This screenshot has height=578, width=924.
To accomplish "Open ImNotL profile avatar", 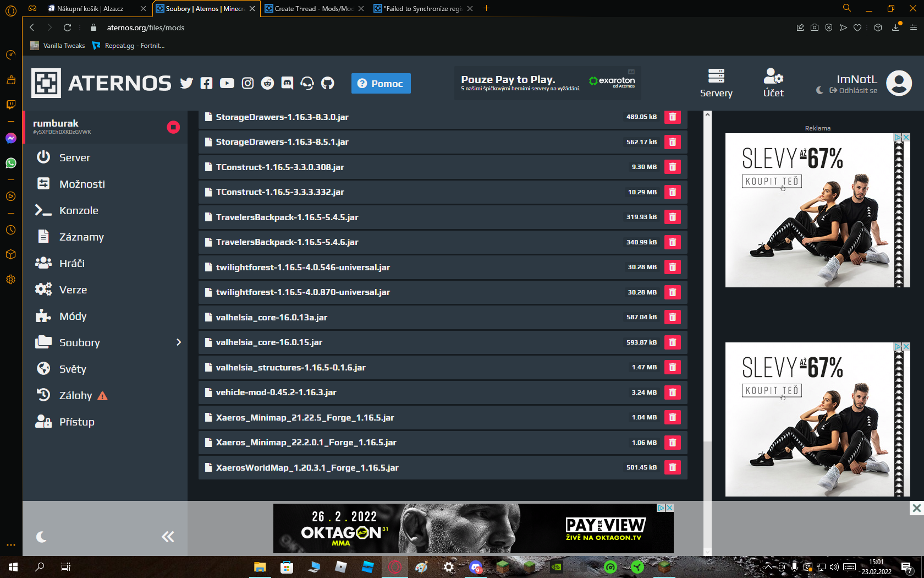I will (x=899, y=83).
